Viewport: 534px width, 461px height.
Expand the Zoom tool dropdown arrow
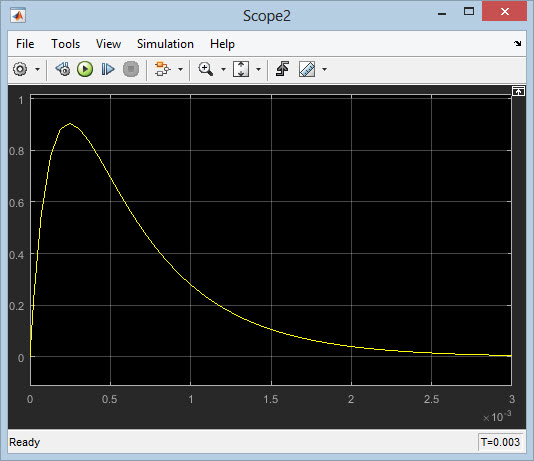point(223,69)
